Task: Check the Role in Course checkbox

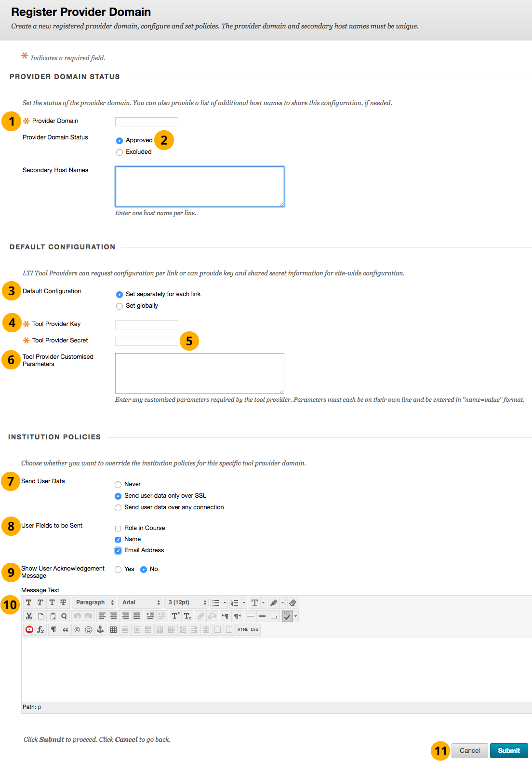Action: tap(118, 529)
